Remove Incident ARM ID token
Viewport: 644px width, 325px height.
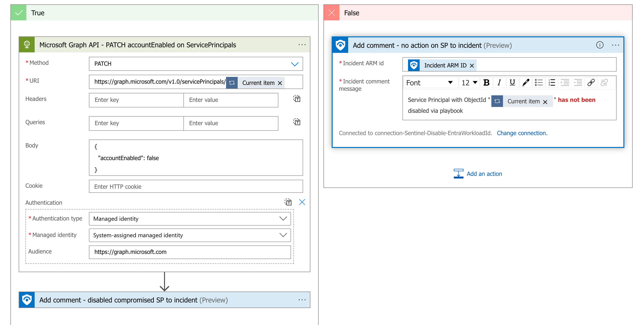(471, 66)
